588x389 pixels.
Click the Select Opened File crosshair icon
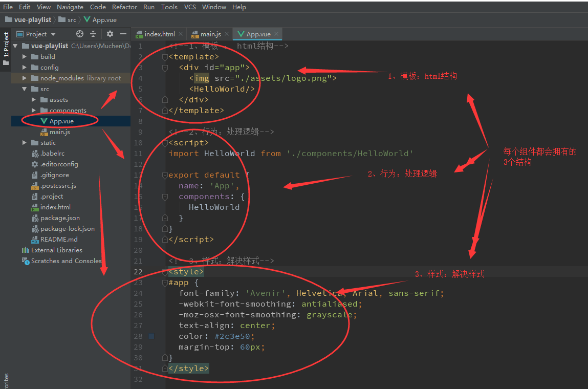point(79,34)
